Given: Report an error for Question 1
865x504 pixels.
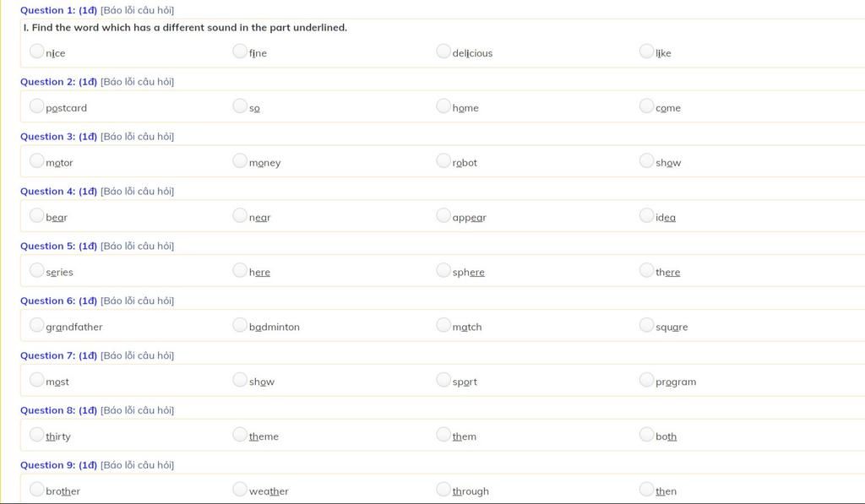Looking at the screenshot, I should tap(137, 10).
